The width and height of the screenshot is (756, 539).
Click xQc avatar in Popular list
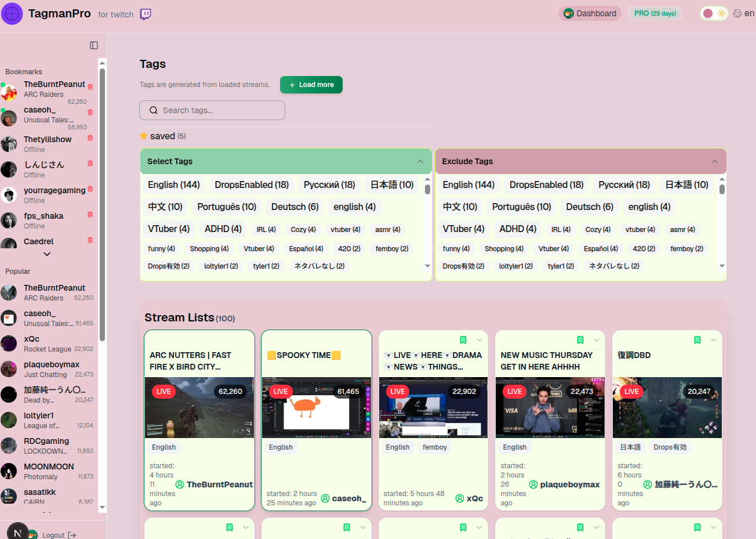9,343
